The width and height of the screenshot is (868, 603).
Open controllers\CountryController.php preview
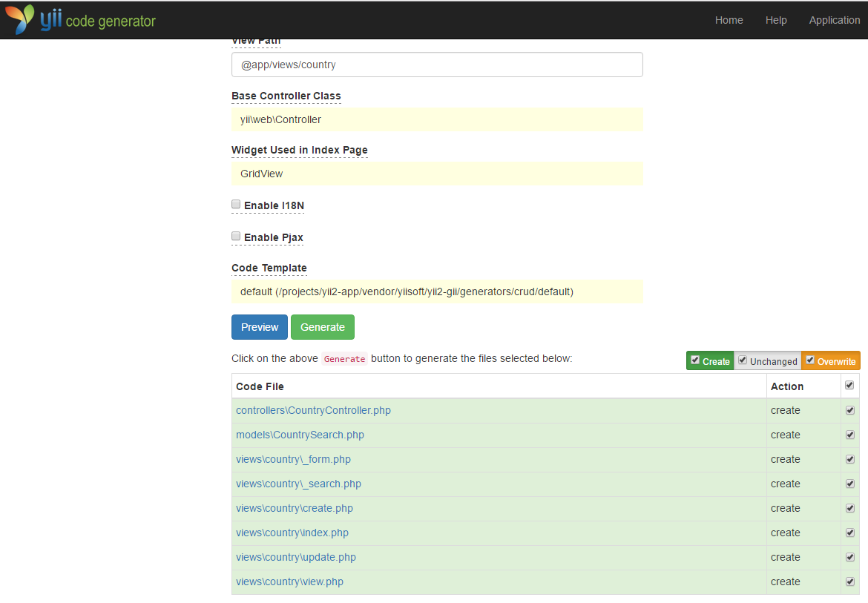313,409
